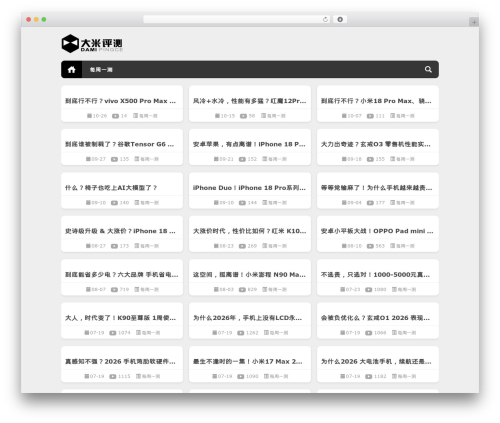Image resolution: width=500 pixels, height=423 pixels.
Task: Open category link on iPhone Duo card
Action: [x=277, y=203]
